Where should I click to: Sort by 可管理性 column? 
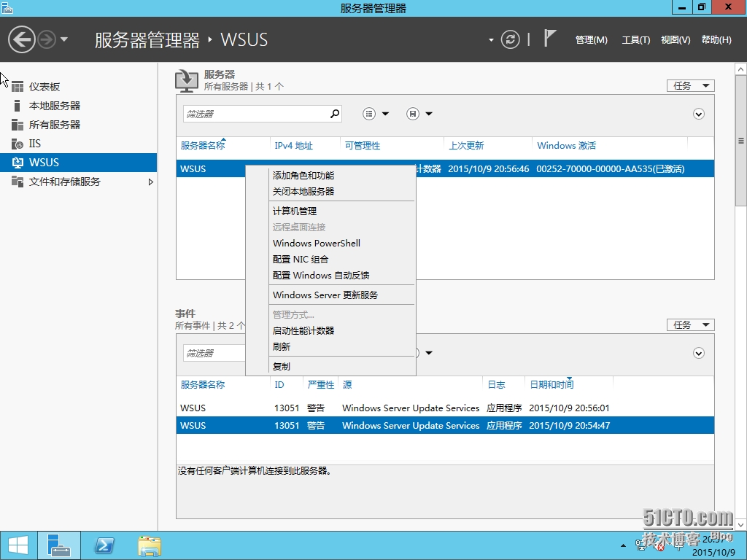[363, 146]
